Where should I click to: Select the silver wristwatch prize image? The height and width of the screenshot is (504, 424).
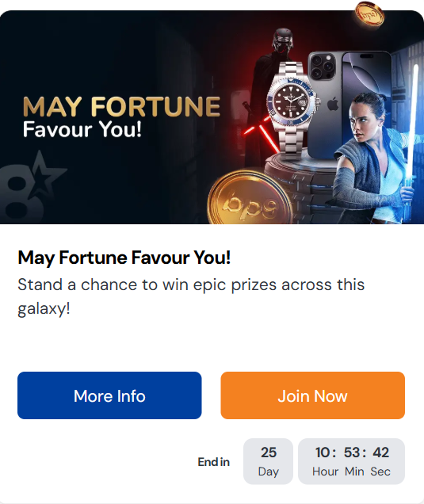[x=292, y=109]
